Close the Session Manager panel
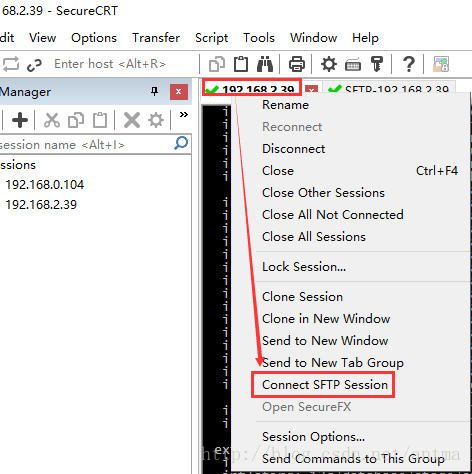Image resolution: width=472 pixels, height=474 pixels. [x=179, y=92]
